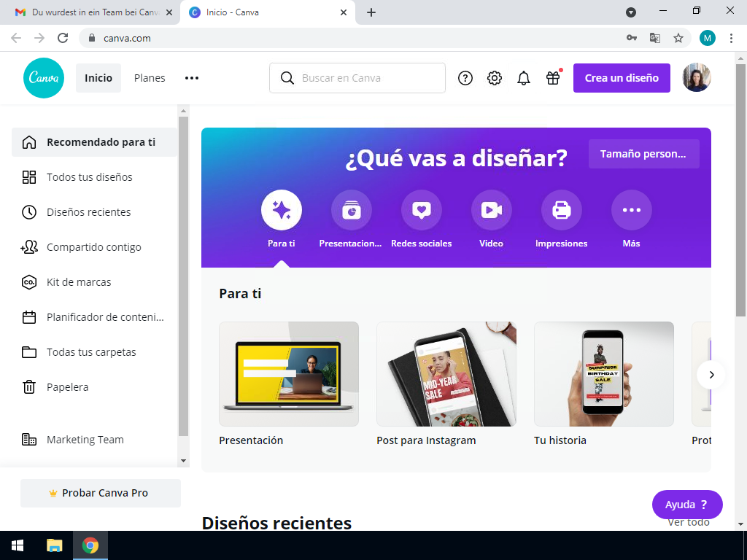
Task: Select the Para ti sparkle icon
Action: click(281, 210)
